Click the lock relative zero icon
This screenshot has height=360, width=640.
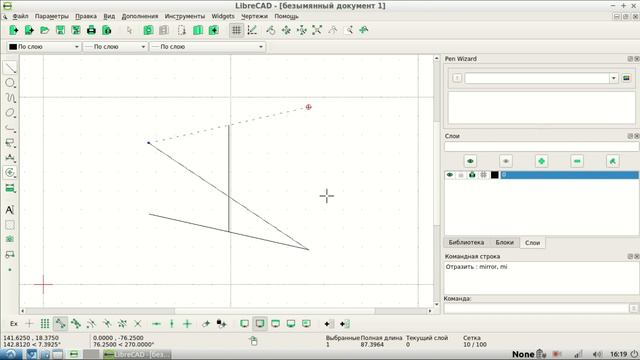222,324
